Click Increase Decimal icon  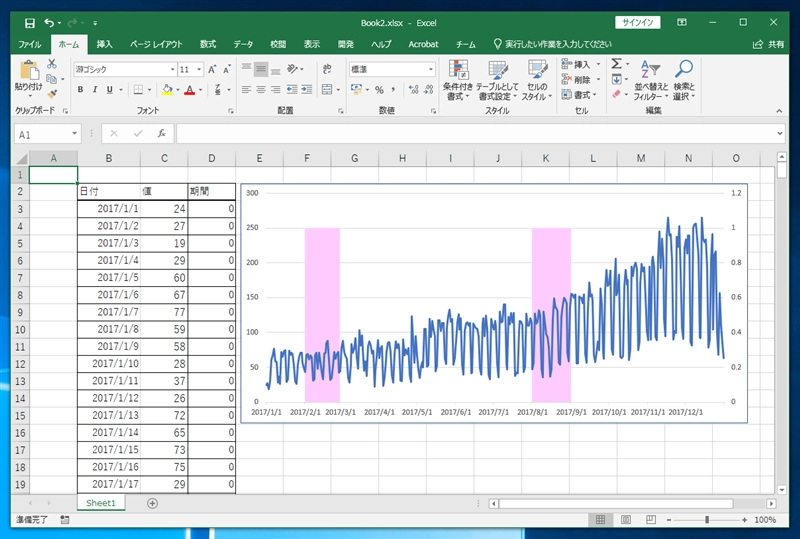414,90
